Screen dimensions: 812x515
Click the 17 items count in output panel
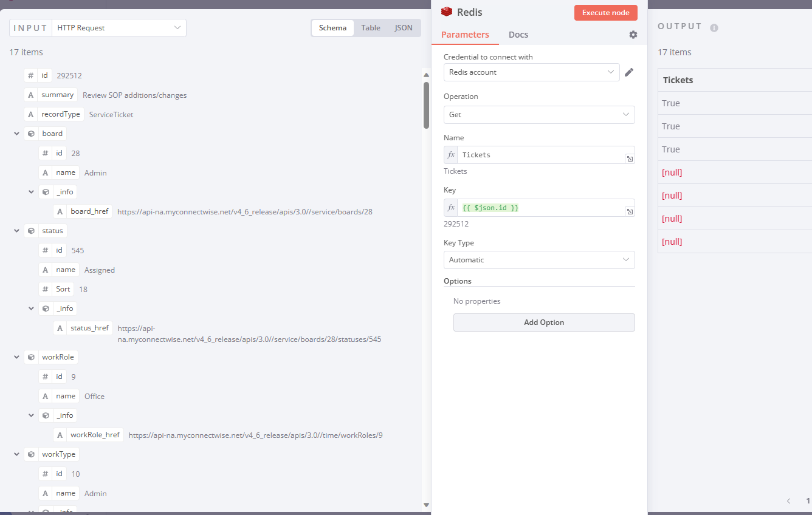click(675, 52)
